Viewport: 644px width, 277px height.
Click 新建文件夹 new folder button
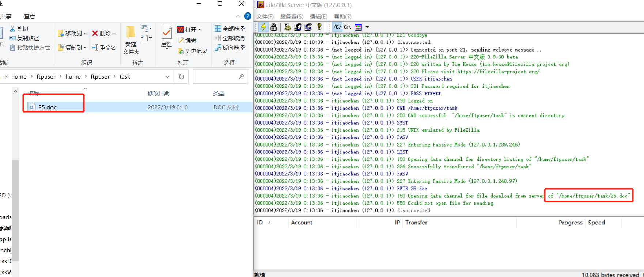(131, 40)
